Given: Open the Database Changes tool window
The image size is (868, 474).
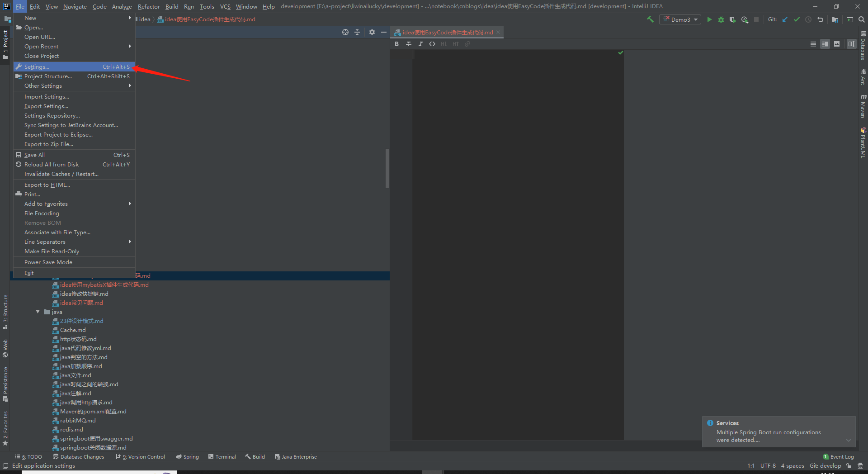Looking at the screenshot, I should pos(79,457).
